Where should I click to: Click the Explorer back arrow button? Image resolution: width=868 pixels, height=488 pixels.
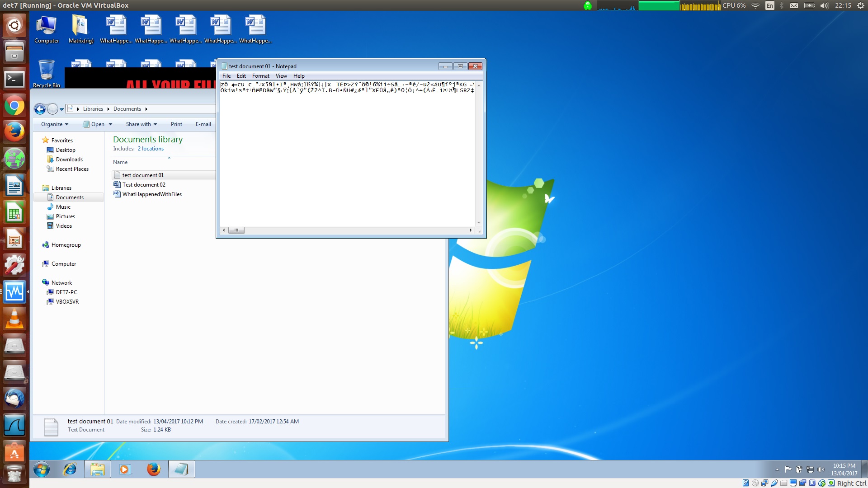(x=40, y=109)
